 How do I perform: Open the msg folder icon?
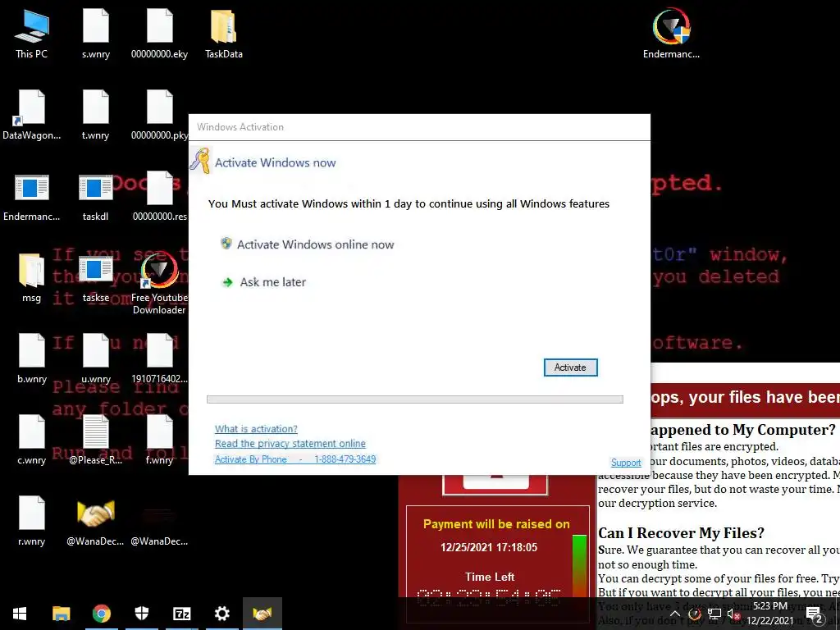click(x=31, y=277)
